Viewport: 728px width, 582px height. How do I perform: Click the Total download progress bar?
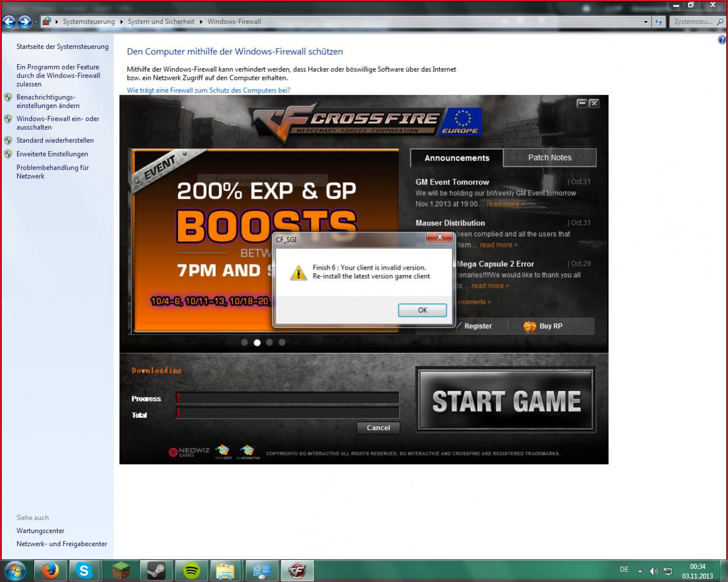pyautogui.click(x=288, y=413)
